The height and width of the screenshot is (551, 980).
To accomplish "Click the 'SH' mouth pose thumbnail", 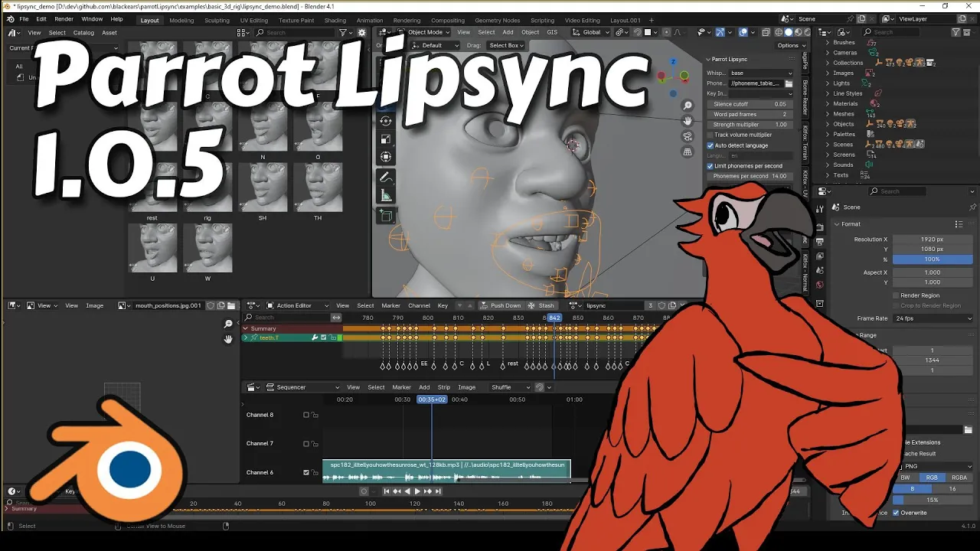I will (263, 188).
